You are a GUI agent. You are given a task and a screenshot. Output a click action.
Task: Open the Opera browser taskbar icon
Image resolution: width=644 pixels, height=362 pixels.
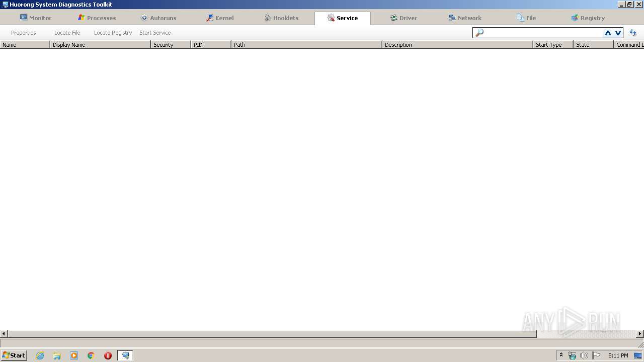pos(108,355)
